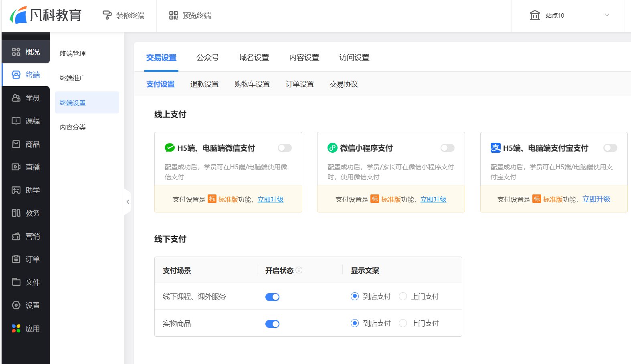This screenshot has width=631, height=364.
Task: Switch to the 公众号 tab
Action: [x=208, y=58]
